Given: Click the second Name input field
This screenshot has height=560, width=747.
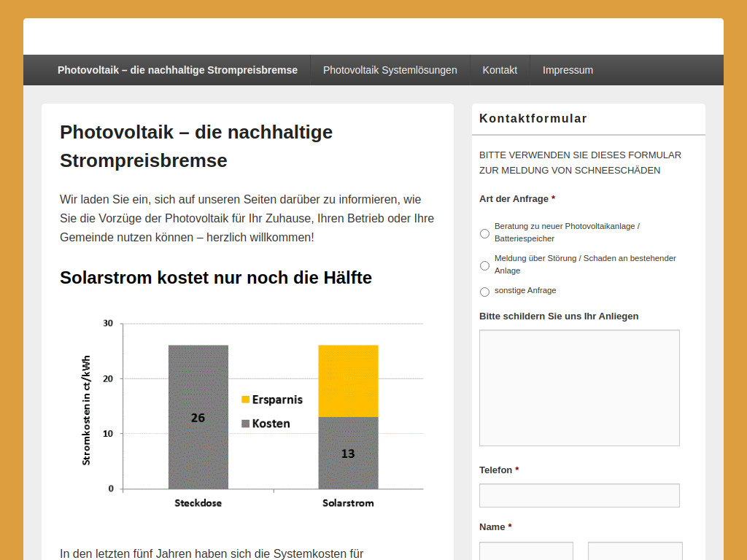Looking at the screenshot, I should click(x=635, y=551).
